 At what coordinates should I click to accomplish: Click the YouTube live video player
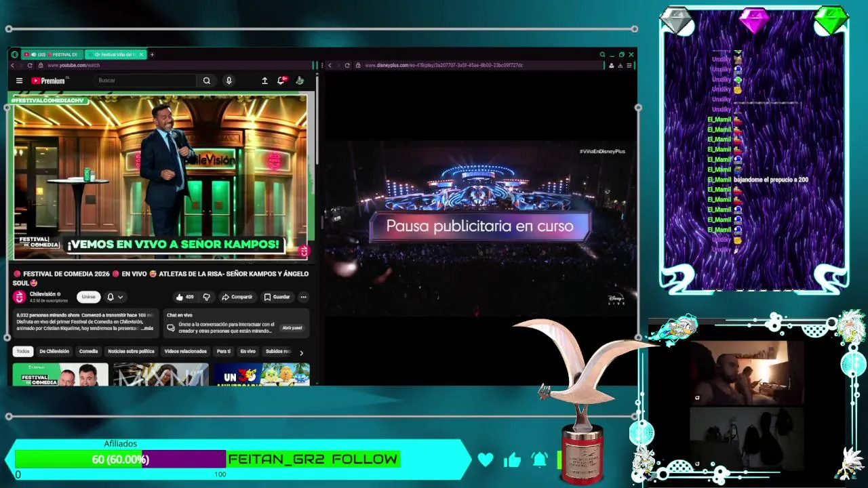click(x=160, y=178)
